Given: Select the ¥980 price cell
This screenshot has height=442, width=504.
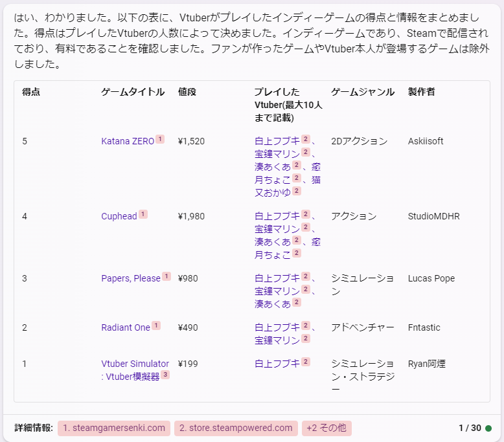Looking at the screenshot, I should [188, 278].
